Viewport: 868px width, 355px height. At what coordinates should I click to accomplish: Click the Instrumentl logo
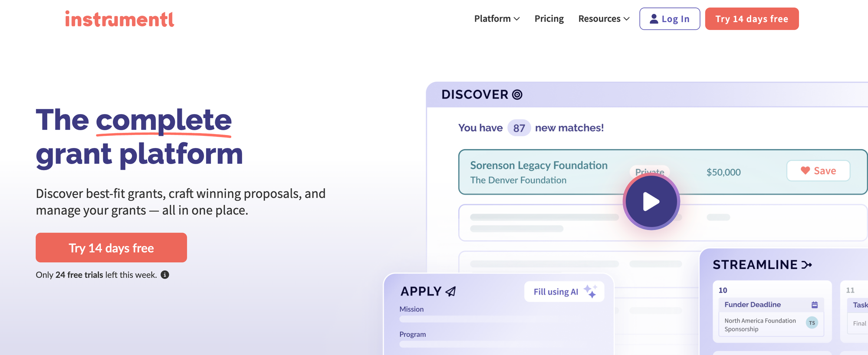click(x=119, y=19)
